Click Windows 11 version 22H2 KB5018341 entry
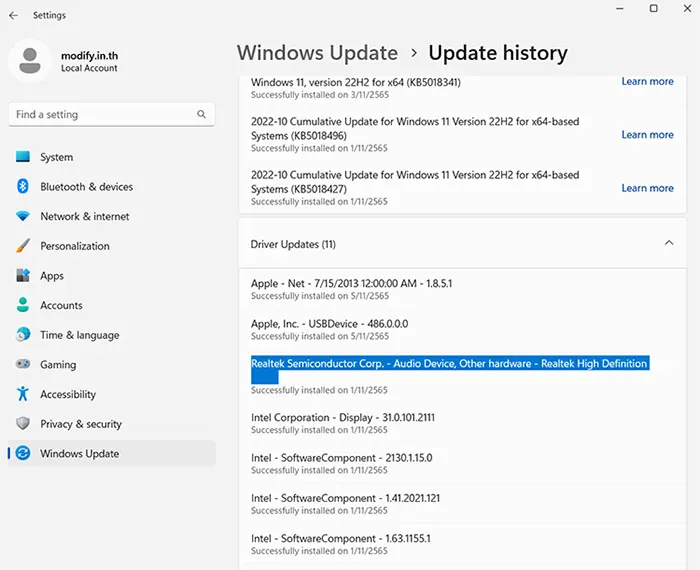The height and width of the screenshot is (570, 700). (355, 82)
